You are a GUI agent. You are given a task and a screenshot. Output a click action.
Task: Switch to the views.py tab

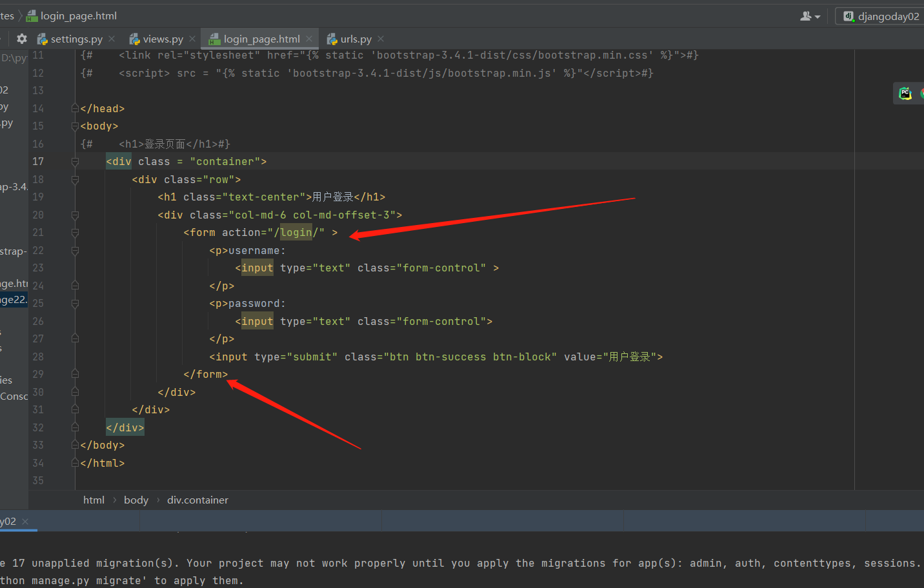[x=163, y=39]
